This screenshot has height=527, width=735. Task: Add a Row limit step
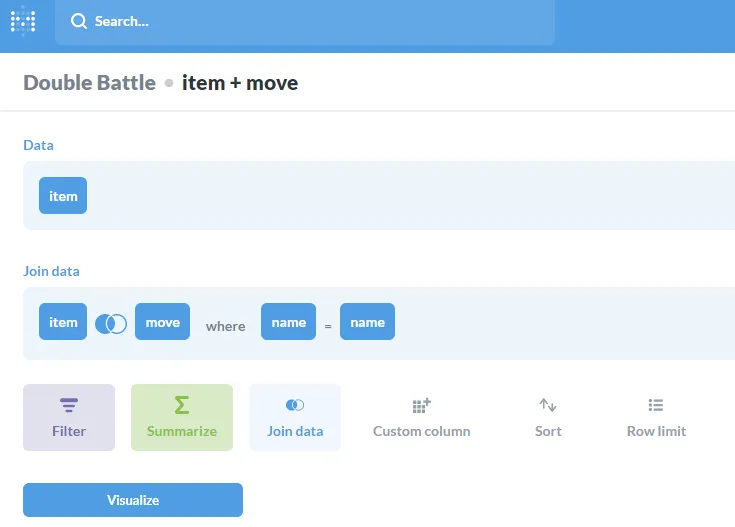(655, 417)
